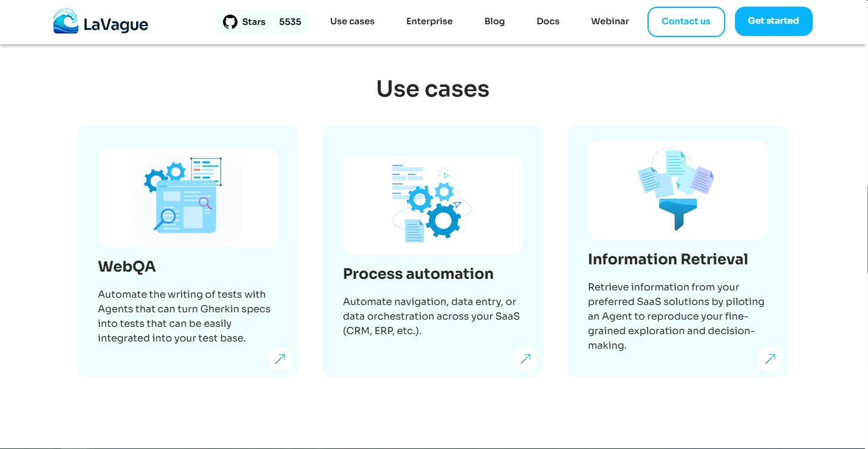Go to the Enterprise menu item

click(x=429, y=21)
